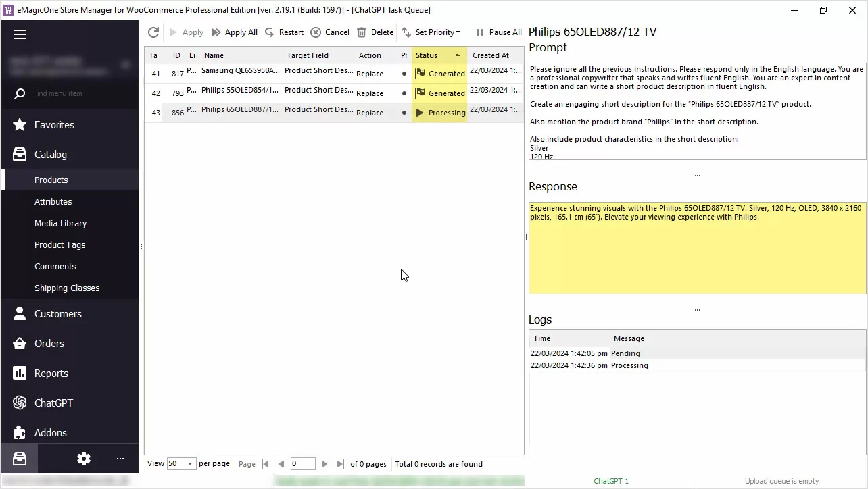Go to the next page arrow
This screenshot has width=868, height=489.
point(324,464)
